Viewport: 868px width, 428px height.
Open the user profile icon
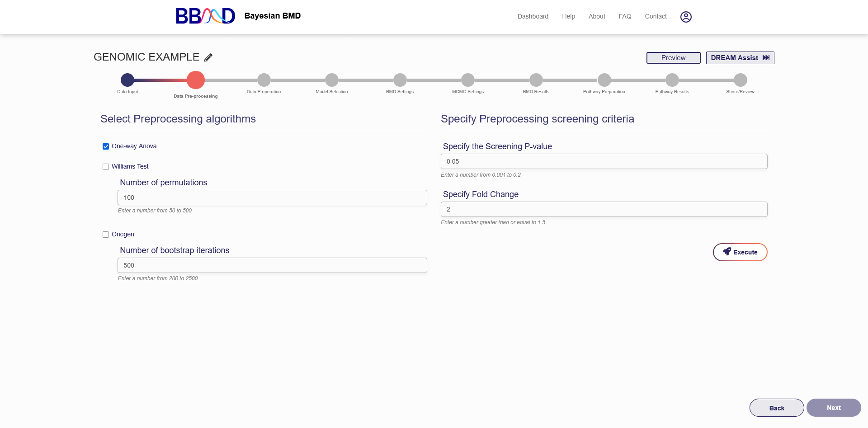click(686, 17)
